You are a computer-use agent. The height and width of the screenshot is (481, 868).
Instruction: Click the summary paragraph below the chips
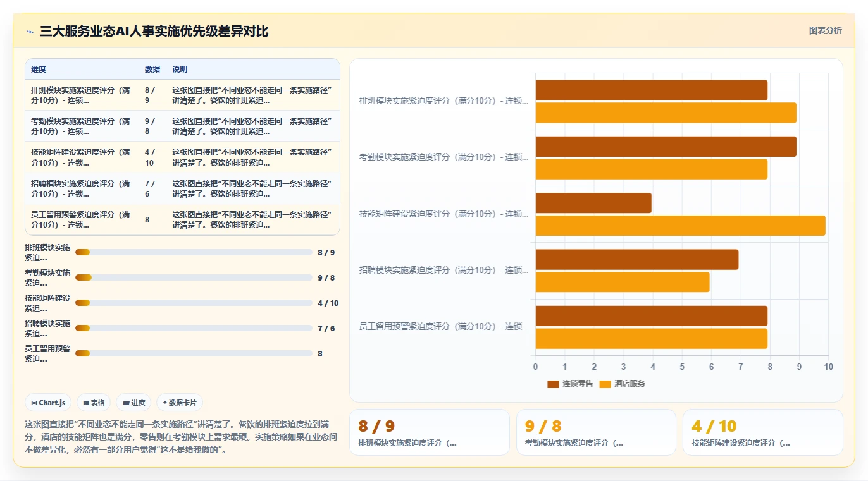click(x=182, y=437)
